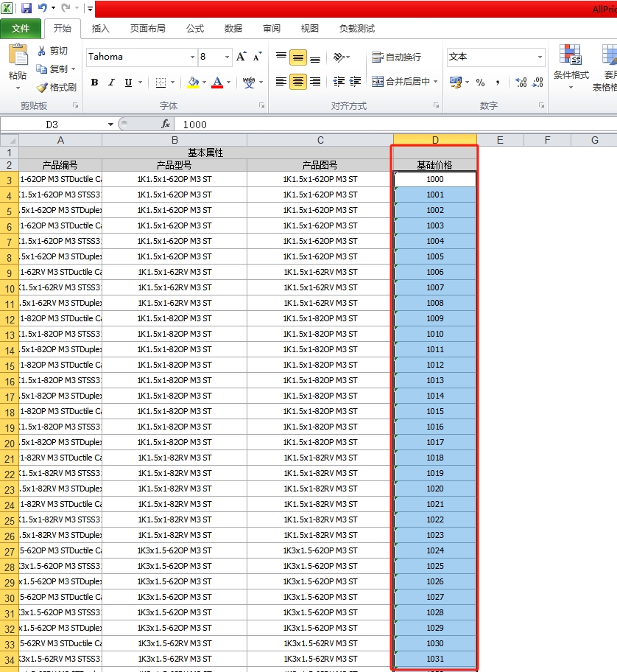Open the borders icon
Image resolution: width=617 pixels, height=672 pixels.
pyautogui.click(x=161, y=83)
